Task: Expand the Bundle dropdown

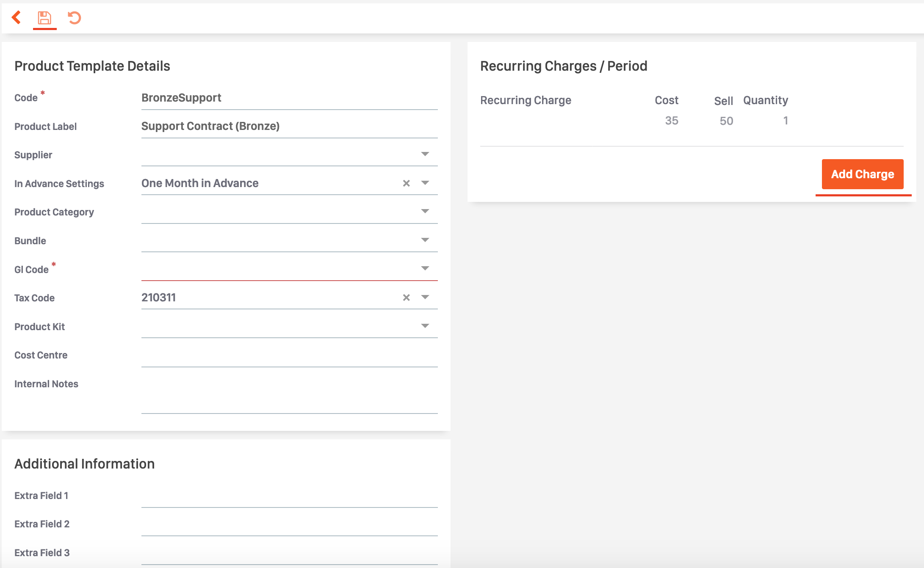Action: coord(425,240)
